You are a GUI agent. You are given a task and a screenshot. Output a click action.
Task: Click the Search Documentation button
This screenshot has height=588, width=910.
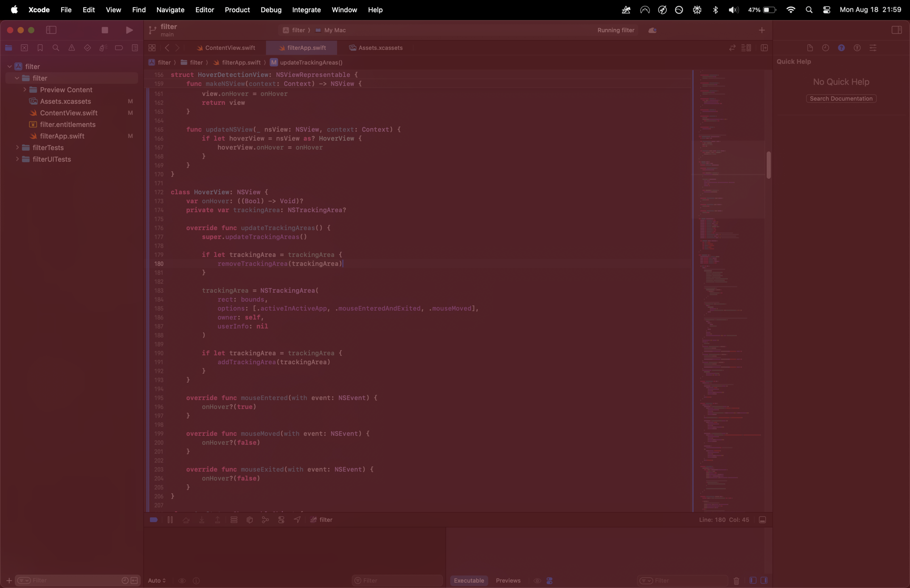[841, 98]
